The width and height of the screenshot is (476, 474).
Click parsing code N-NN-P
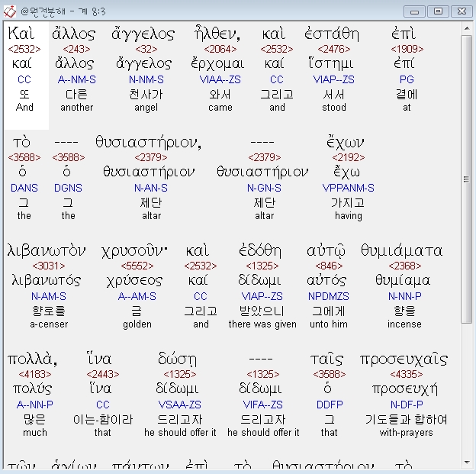click(x=405, y=296)
